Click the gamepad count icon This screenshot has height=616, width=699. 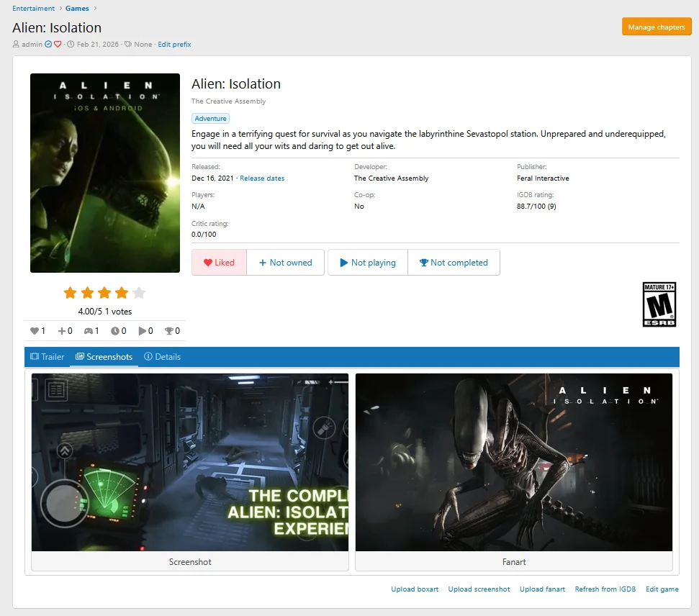coord(89,331)
